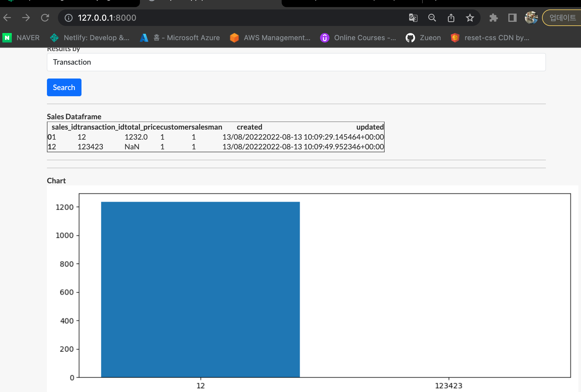Open the extensions puzzle icon
The width and height of the screenshot is (581, 392).
pos(493,18)
